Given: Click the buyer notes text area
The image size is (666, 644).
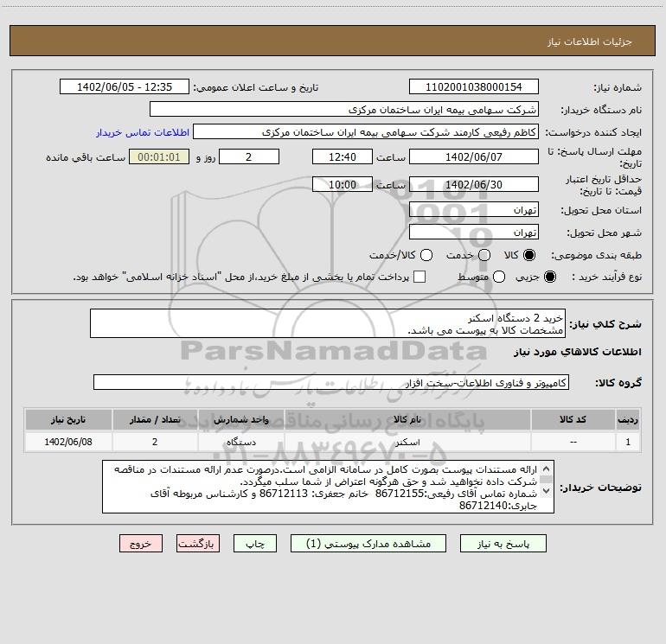Looking at the screenshot, I should click(x=328, y=487).
